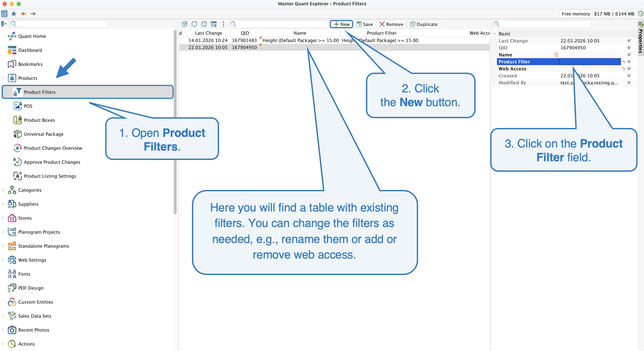644x351 pixels.
Task: Collapse the Products tree node
Action: [x=3, y=78]
